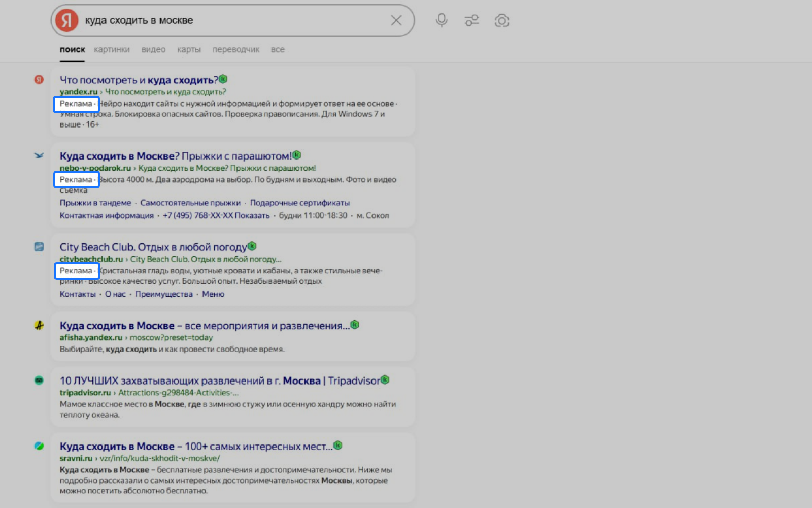Open the Tripadvisor 10 ЛУЧШИХ result
812x508 pixels.
tap(220, 380)
